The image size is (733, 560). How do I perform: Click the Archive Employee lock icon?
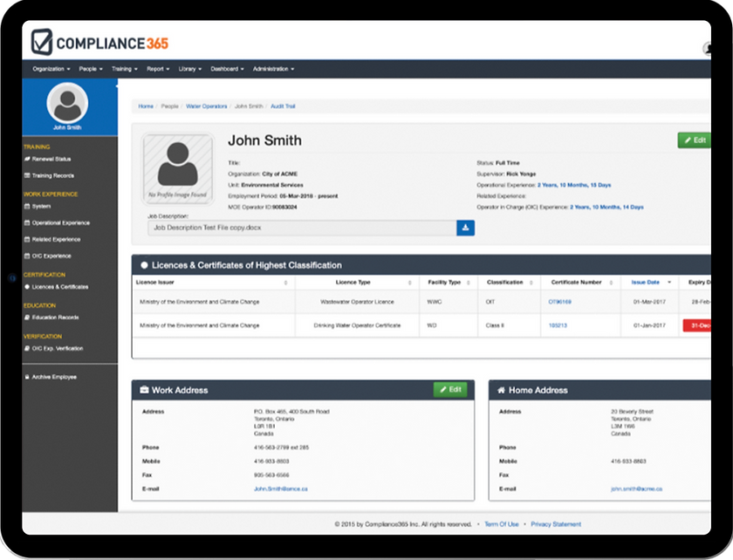click(27, 377)
